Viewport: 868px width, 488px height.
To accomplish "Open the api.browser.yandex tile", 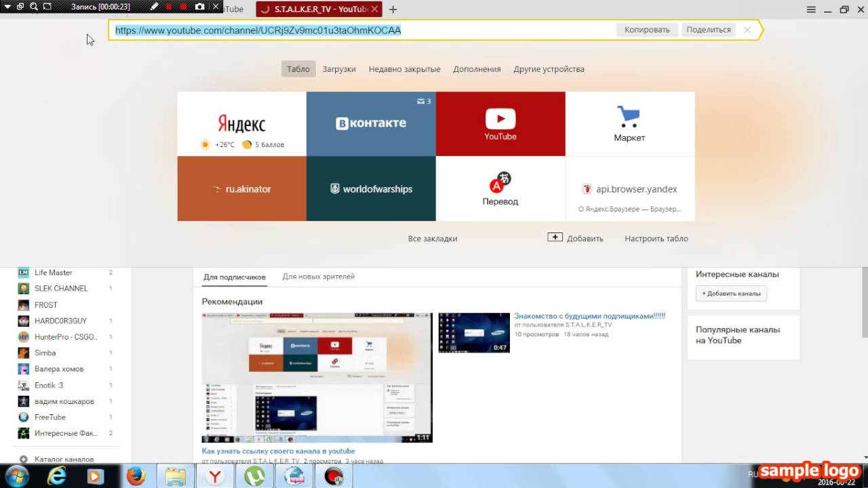I will click(630, 188).
